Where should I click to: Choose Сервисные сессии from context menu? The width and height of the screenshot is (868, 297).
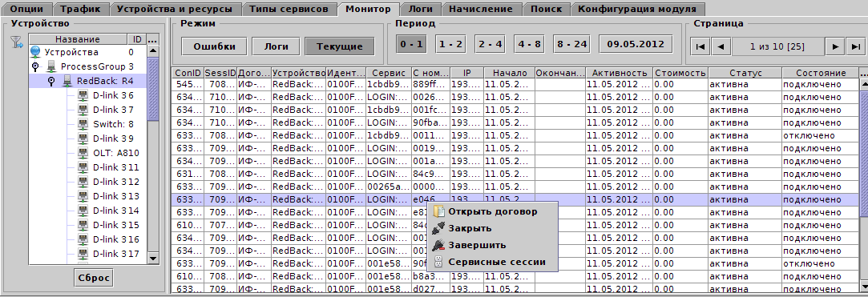[493, 262]
